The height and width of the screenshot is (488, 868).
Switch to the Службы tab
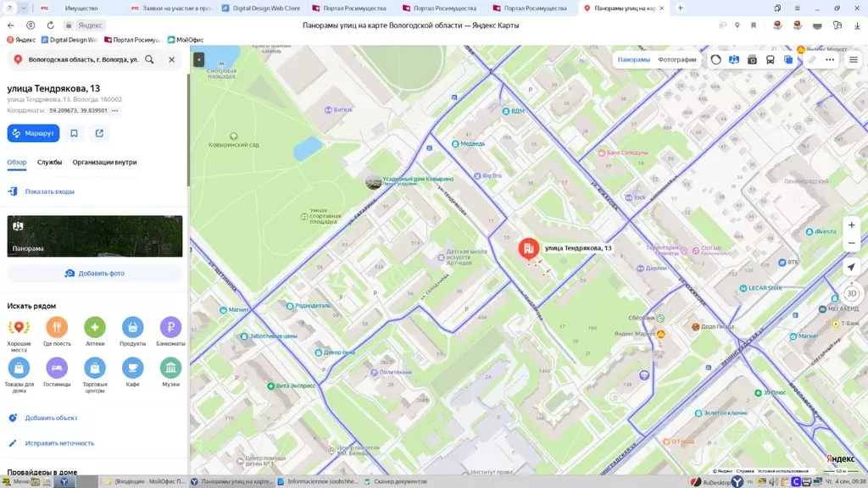point(49,162)
